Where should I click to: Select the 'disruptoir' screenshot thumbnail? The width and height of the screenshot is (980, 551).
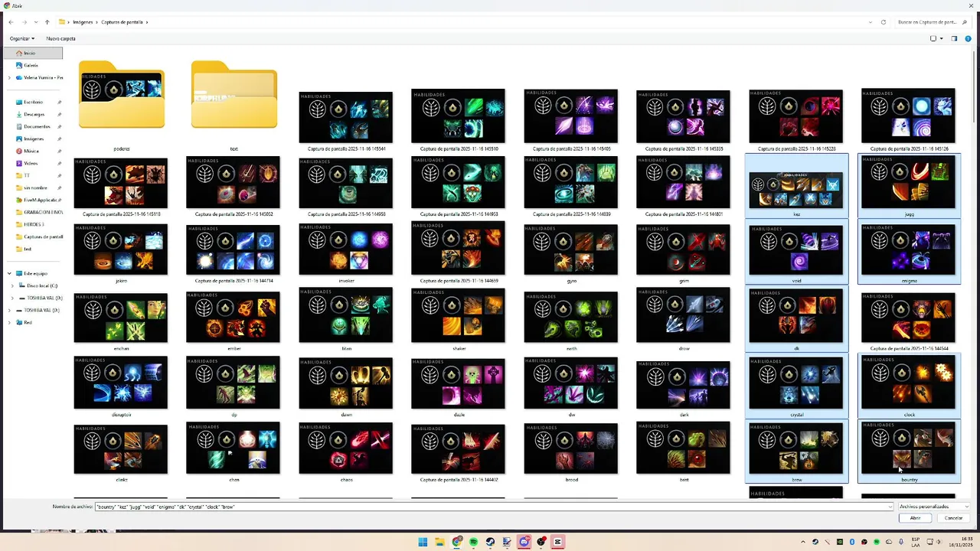tap(121, 384)
